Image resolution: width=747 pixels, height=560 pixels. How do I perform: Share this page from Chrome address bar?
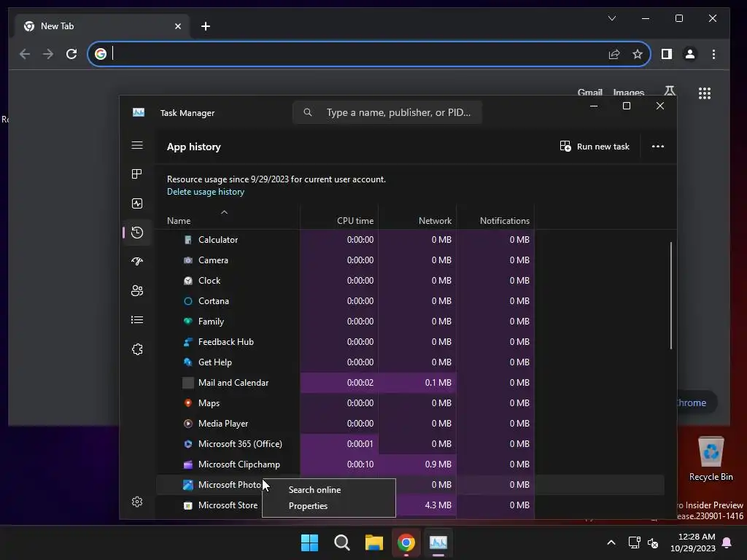[x=614, y=54]
